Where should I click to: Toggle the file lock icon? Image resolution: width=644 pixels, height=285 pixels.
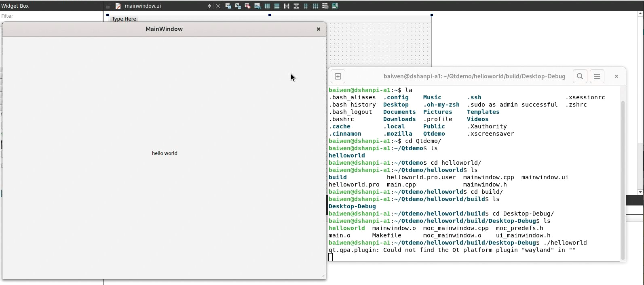pos(108,6)
